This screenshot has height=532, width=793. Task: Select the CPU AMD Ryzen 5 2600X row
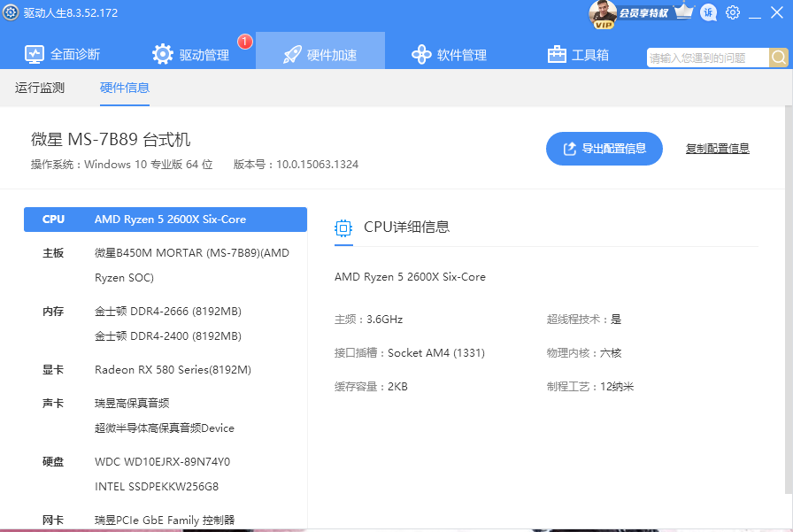point(166,220)
